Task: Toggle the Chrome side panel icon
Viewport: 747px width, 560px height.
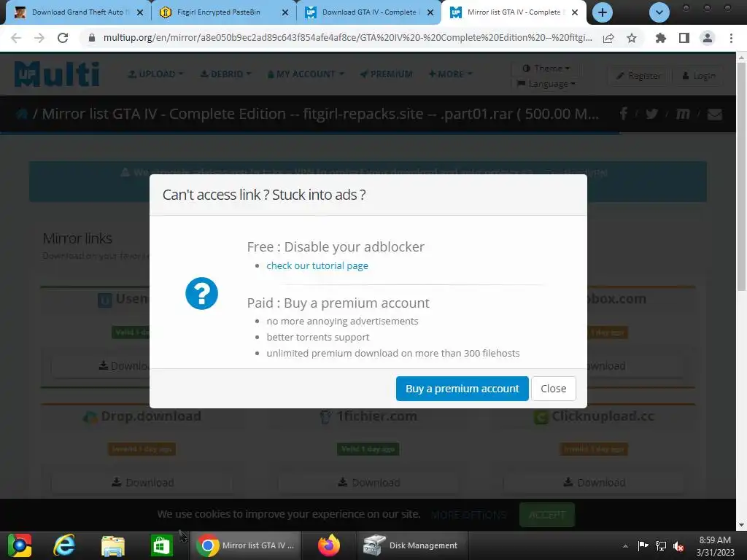Action: click(684, 38)
